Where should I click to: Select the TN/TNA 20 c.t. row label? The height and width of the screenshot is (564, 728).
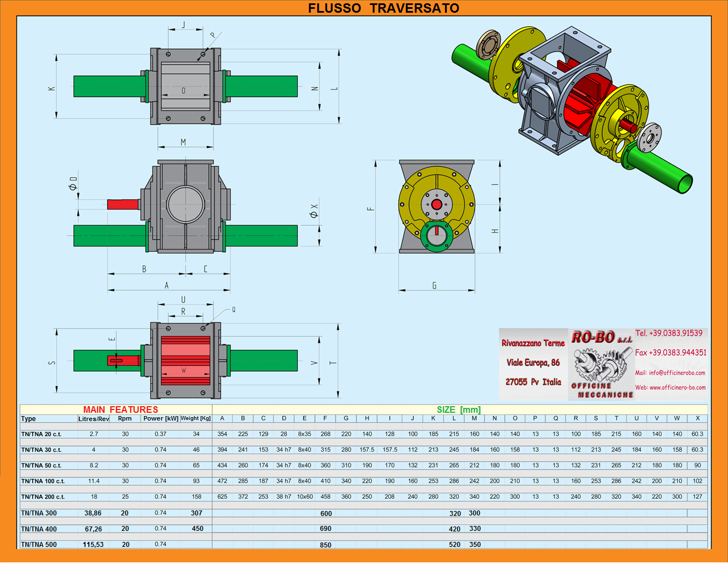click(x=41, y=434)
